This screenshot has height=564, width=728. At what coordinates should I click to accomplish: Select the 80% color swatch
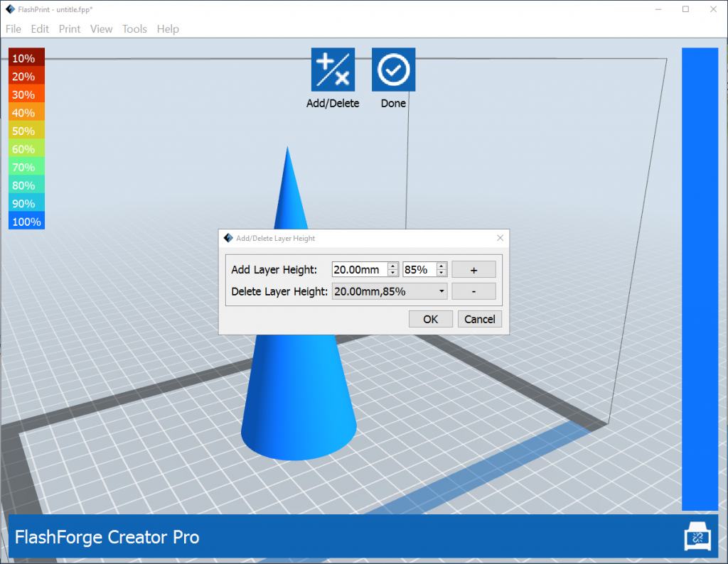coord(26,185)
